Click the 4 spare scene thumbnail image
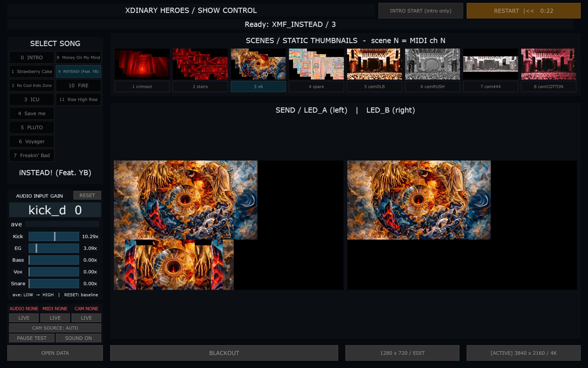Screen dimensions: 588x368 coord(316,64)
